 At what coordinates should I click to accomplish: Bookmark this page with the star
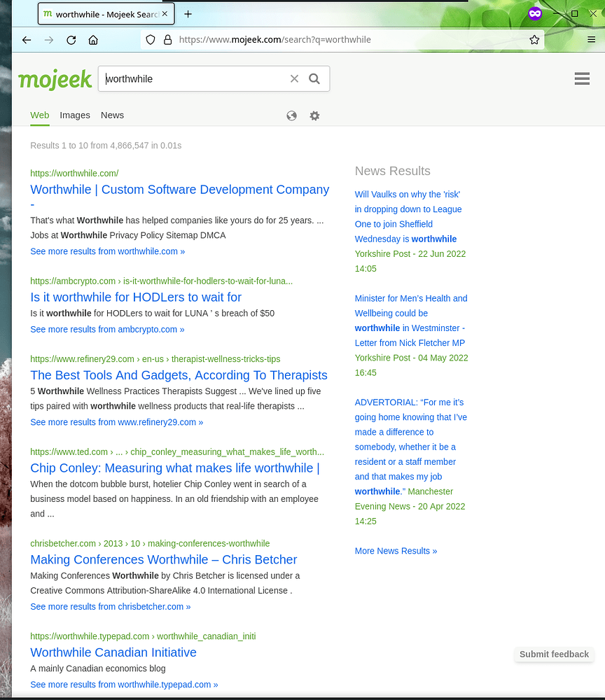534,40
